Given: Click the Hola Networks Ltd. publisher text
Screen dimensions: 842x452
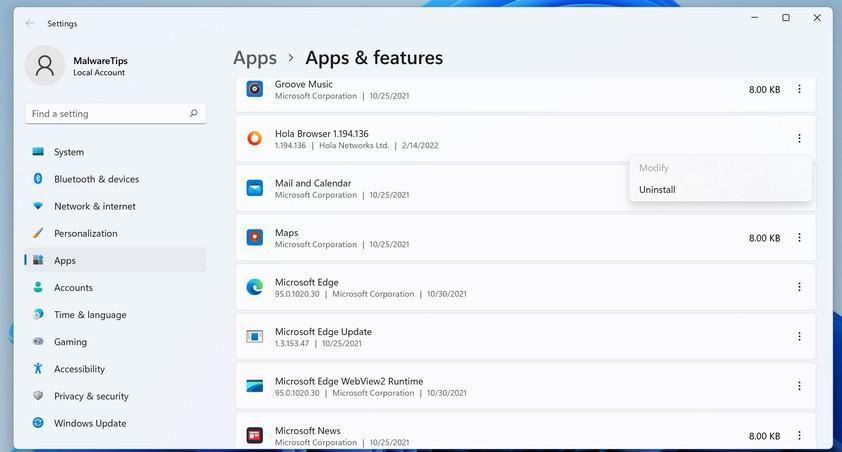Looking at the screenshot, I should 354,145.
